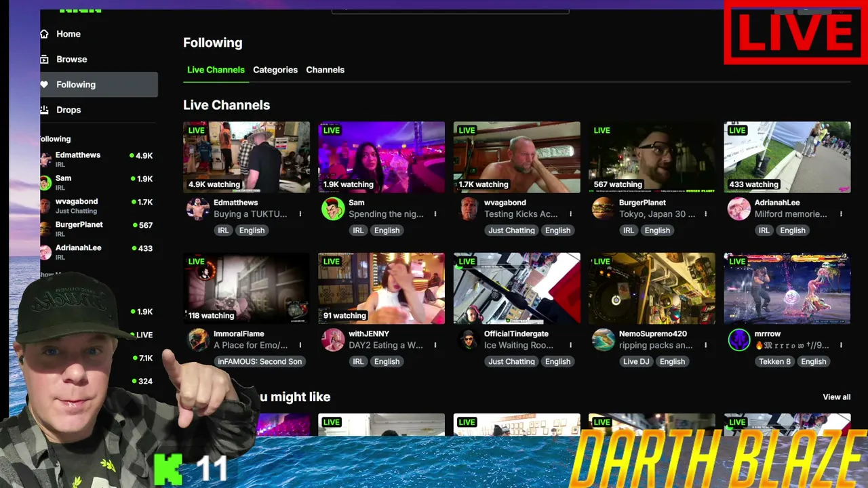
Task: Open withJENNY's thumbnail with 91 watching
Action: pos(381,289)
